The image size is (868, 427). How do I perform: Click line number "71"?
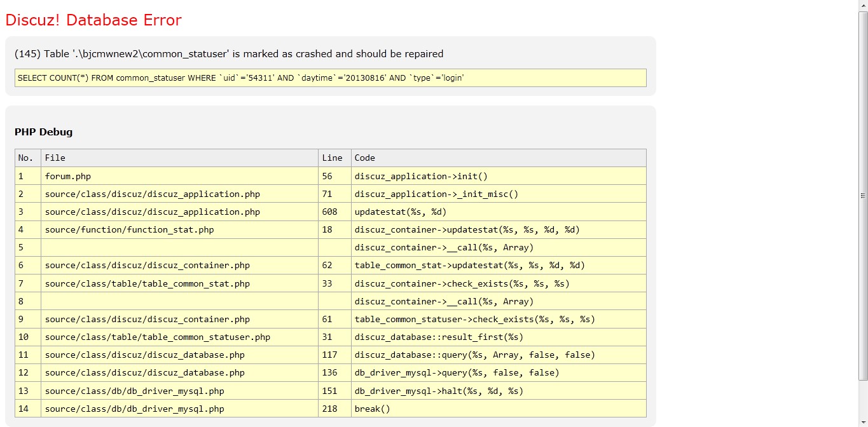coord(334,194)
